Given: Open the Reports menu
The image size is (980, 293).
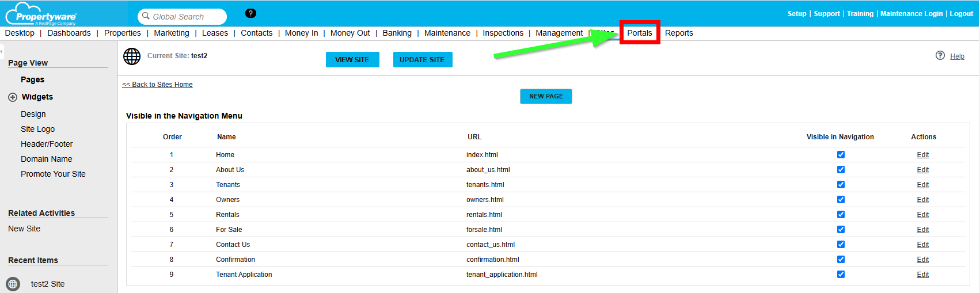Looking at the screenshot, I should coord(679,33).
